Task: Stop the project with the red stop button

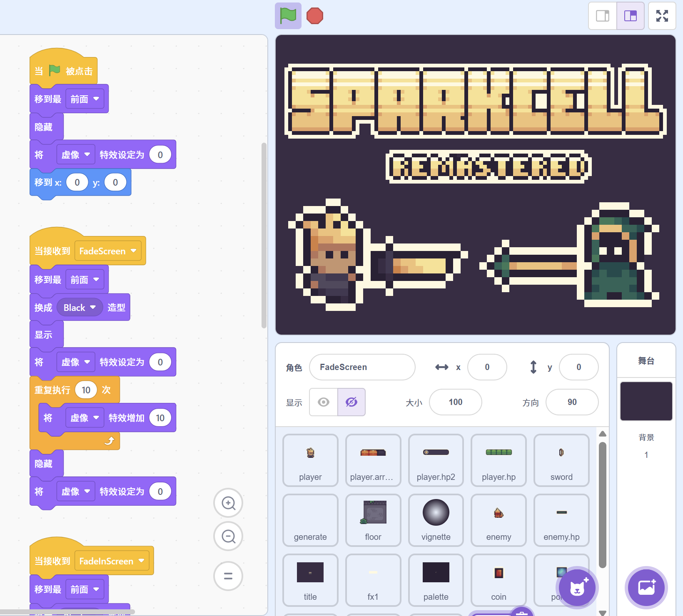Action: pyautogui.click(x=315, y=16)
